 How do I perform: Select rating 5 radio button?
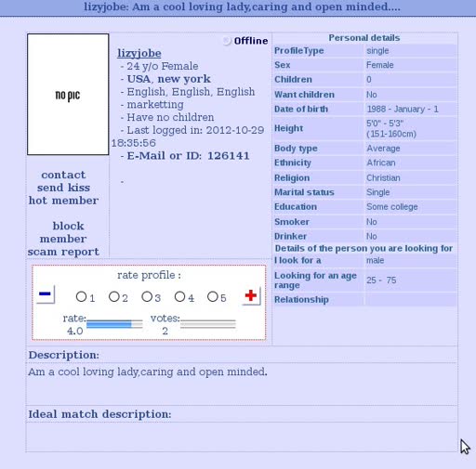pyautogui.click(x=213, y=296)
